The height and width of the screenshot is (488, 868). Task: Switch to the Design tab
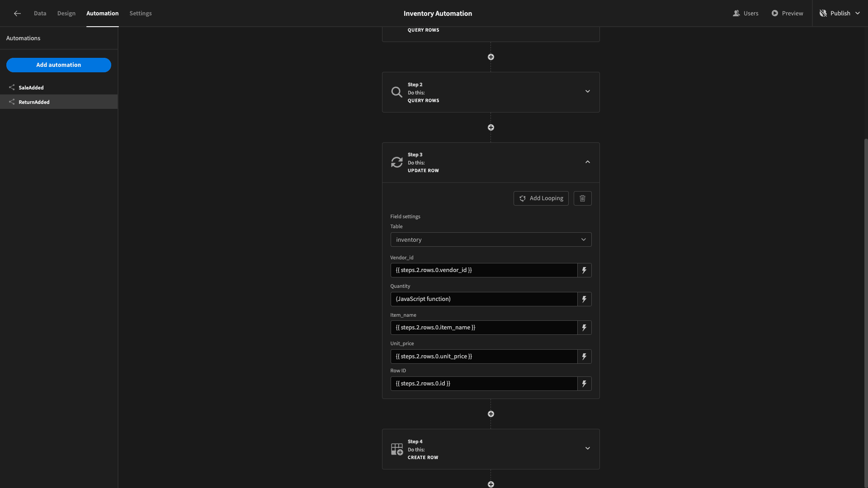(x=66, y=14)
